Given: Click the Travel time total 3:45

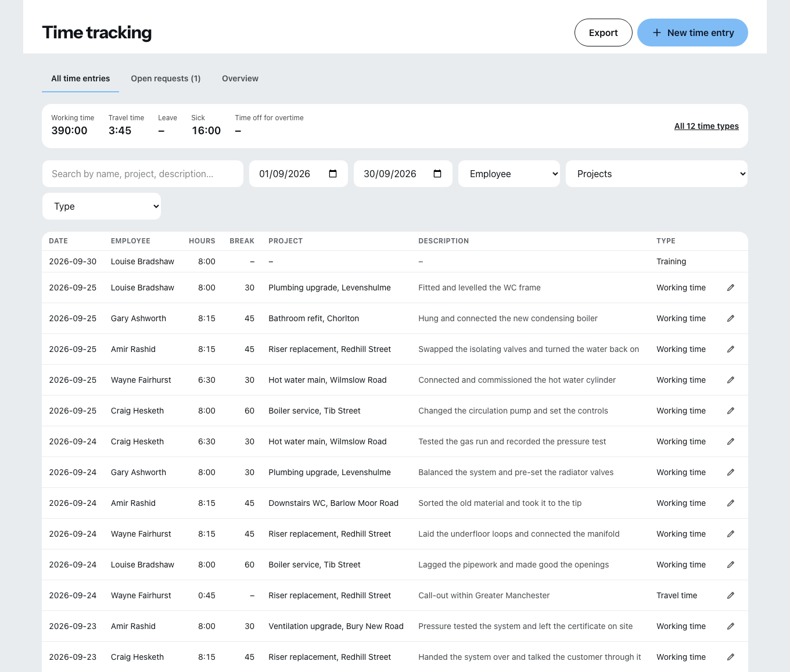Looking at the screenshot, I should click(x=120, y=131).
